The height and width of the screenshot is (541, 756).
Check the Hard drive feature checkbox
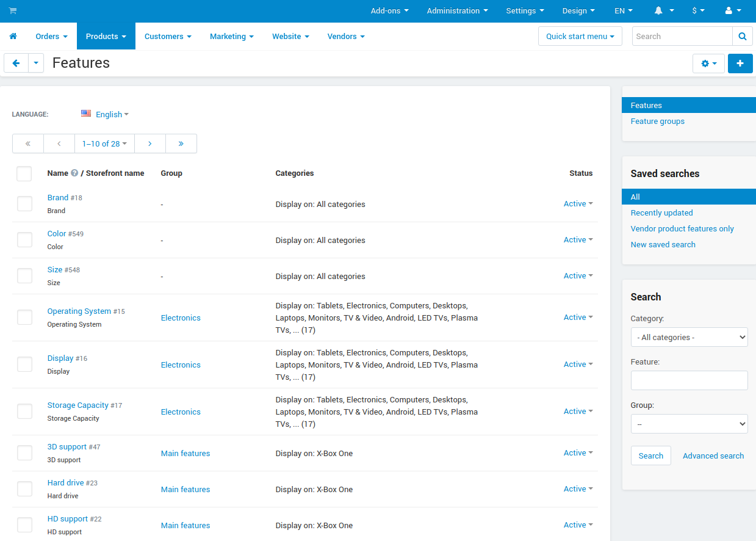(x=24, y=489)
